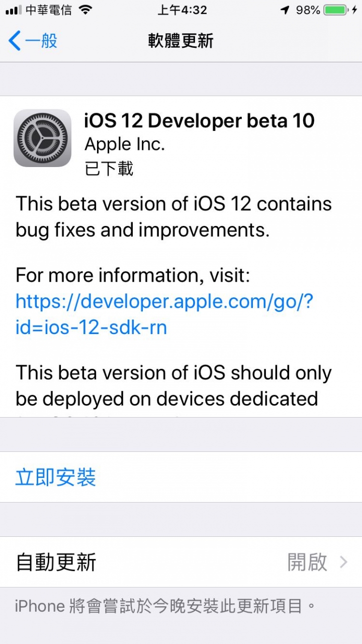Tap the 開啟 automatic updates value
This screenshot has width=362, height=644.
tap(307, 562)
